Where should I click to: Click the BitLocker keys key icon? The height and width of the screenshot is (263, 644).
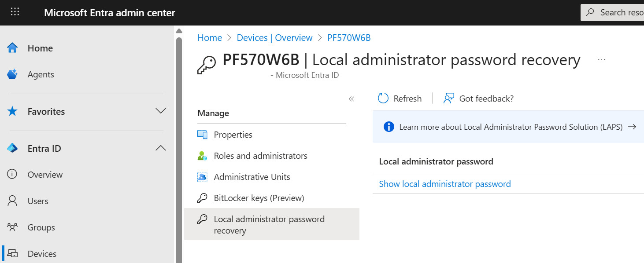click(202, 198)
